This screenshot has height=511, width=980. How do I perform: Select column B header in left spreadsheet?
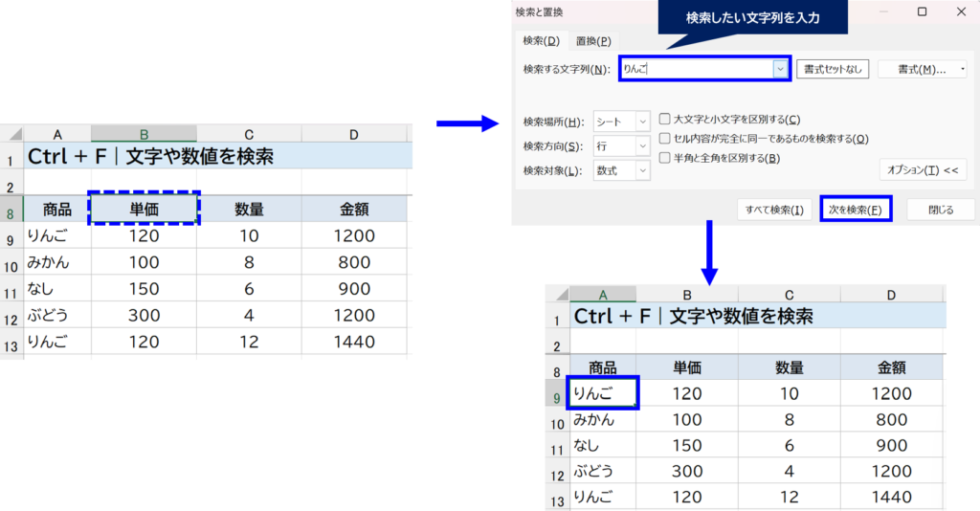point(144,134)
